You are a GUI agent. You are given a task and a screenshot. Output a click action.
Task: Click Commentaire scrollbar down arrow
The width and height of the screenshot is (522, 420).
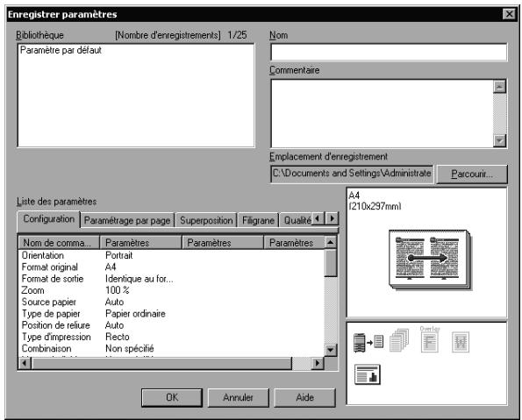[499, 140]
